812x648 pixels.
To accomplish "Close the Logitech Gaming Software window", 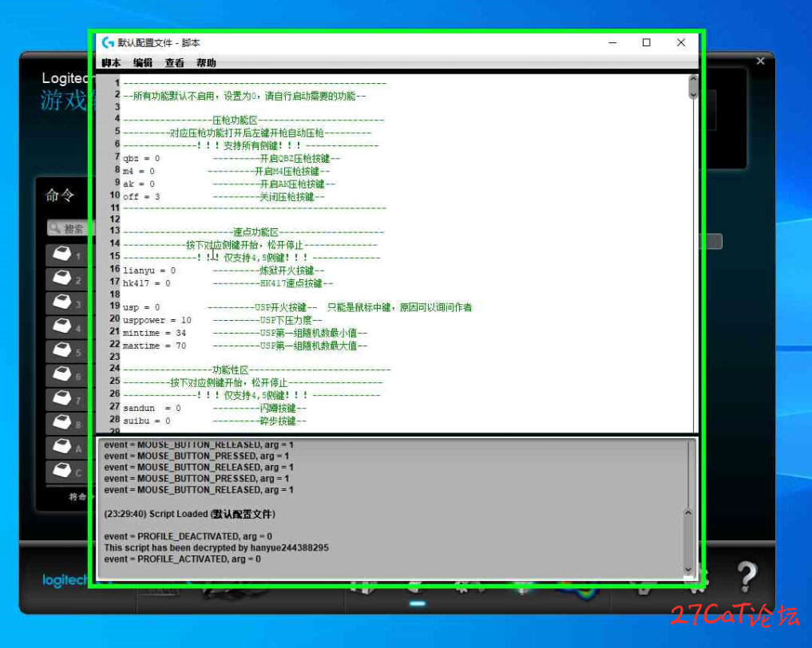I will [x=759, y=61].
